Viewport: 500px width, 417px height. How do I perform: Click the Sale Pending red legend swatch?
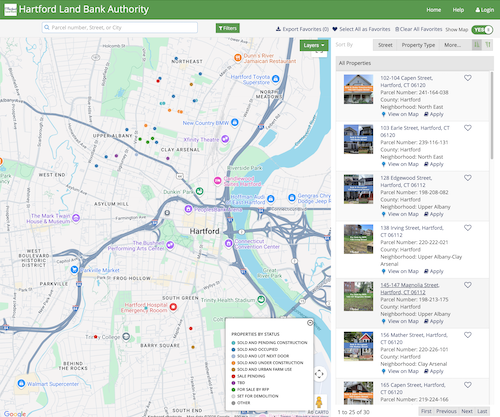pos(233,376)
